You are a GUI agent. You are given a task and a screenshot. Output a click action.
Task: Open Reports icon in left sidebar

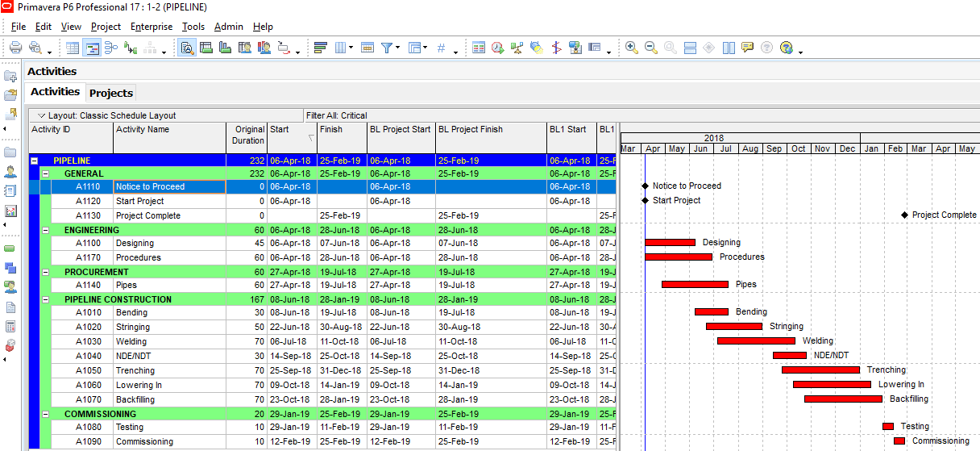pyautogui.click(x=10, y=191)
